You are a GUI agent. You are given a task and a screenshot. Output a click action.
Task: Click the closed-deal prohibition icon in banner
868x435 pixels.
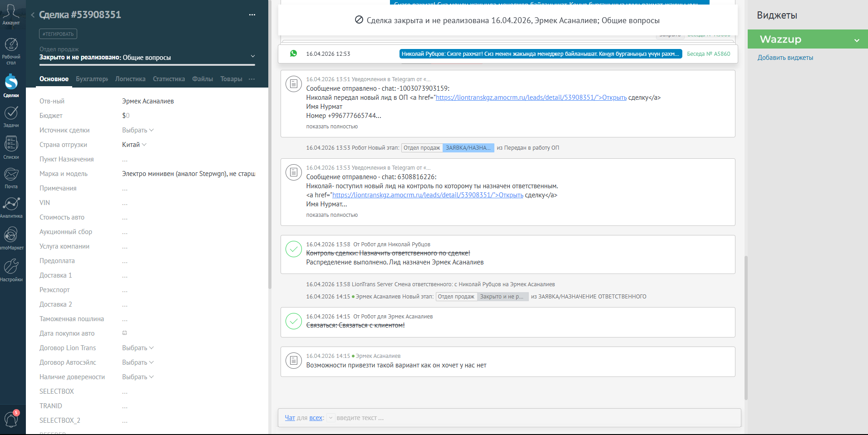[359, 20]
